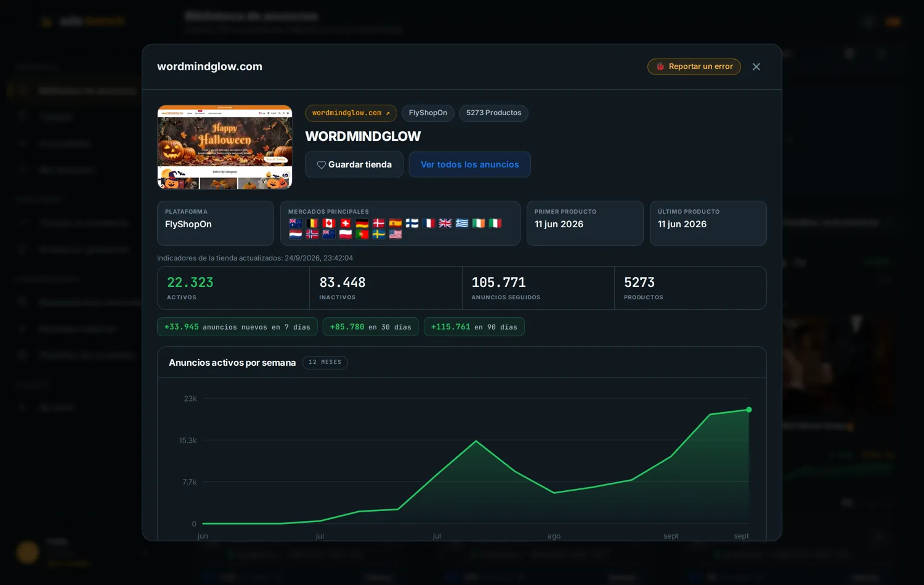The height and width of the screenshot is (585, 924).
Task: Pick the New Zealand flag icon
Action: 329,235
